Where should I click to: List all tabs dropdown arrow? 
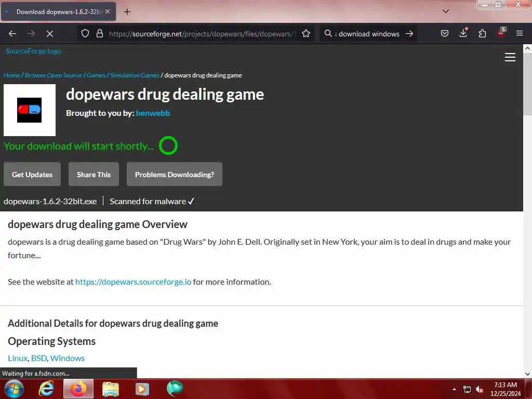(446, 11)
